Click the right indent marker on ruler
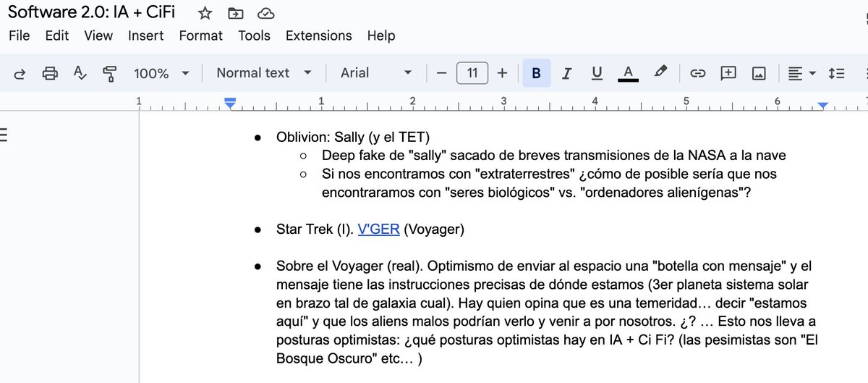This screenshot has width=868, height=383. [822, 106]
